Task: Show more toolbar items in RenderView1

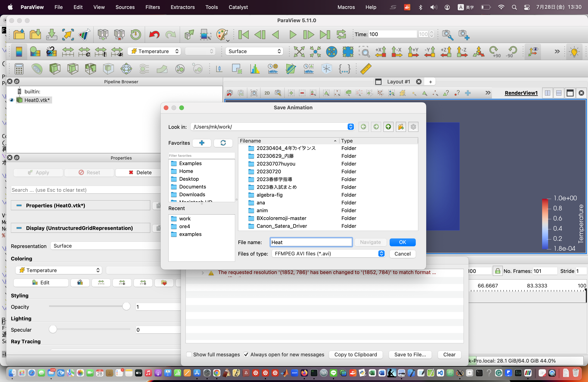Action: pos(488,93)
